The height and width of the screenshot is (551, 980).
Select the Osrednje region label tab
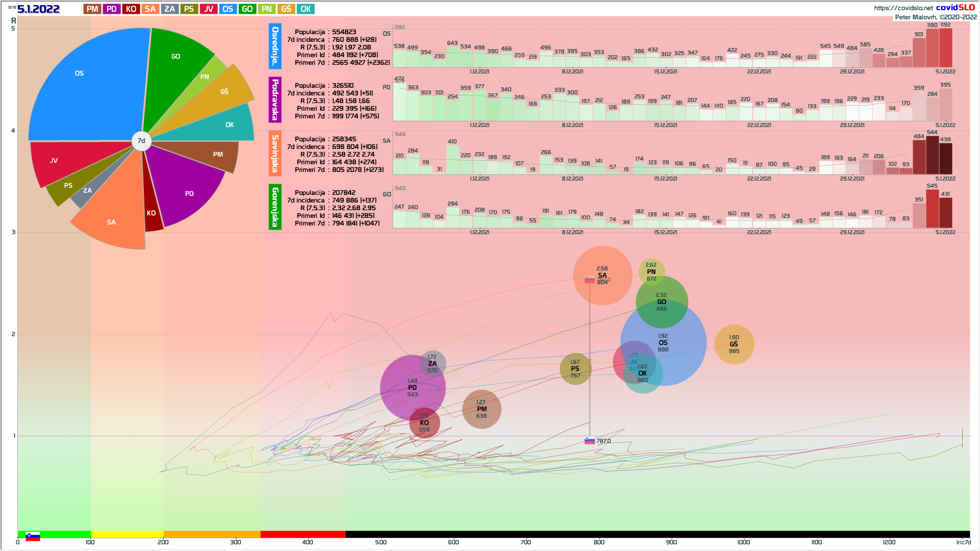click(275, 46)
